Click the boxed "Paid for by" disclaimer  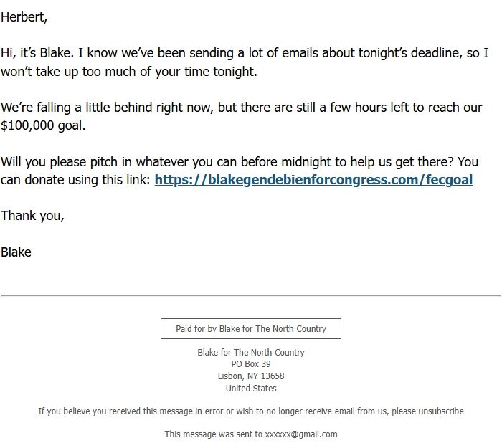[251, 329]
